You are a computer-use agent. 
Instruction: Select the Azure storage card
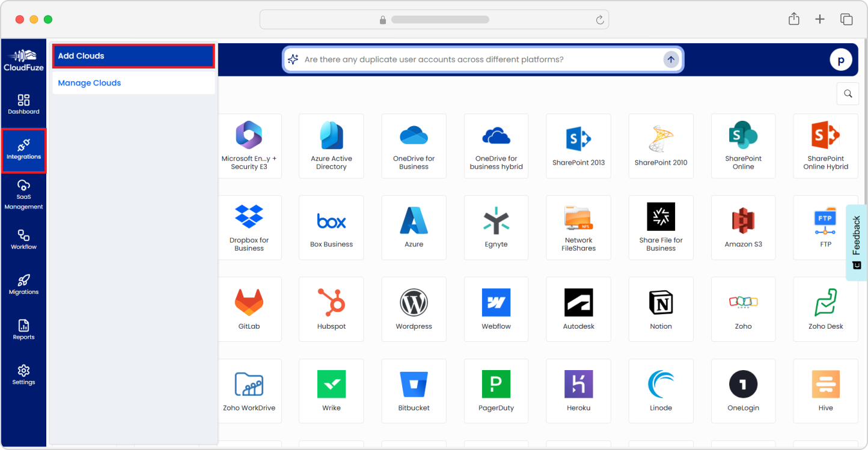414,228
